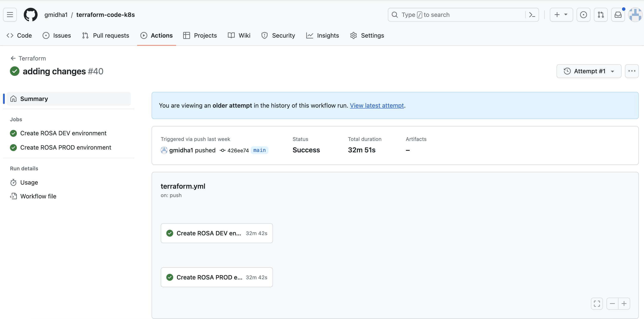Zoom in the workflow graph
644x319 pixels.
point(624,304)
